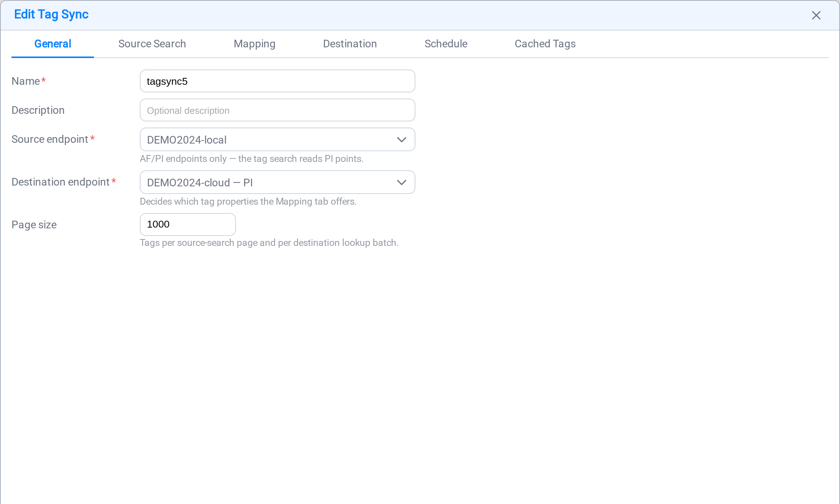The image size is (840, 504).
Task: Click the 'Decides which tag properties' hint
Action: pos(248,202)
